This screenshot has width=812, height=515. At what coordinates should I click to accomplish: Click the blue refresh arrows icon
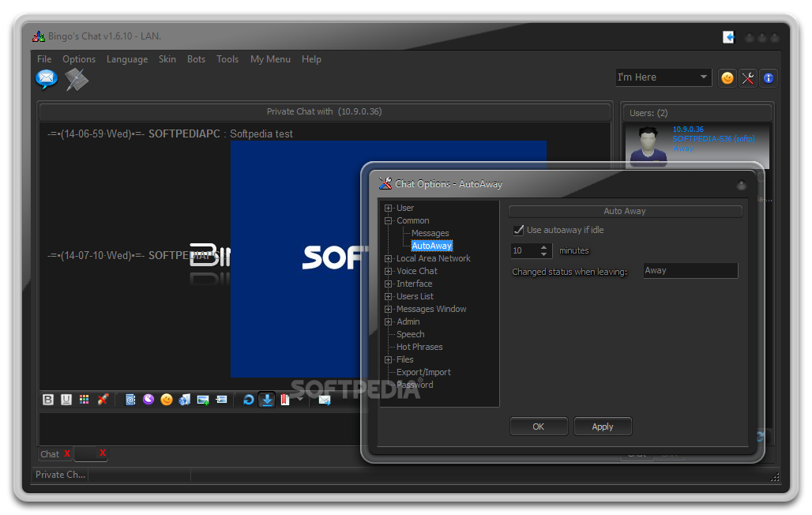249,400
